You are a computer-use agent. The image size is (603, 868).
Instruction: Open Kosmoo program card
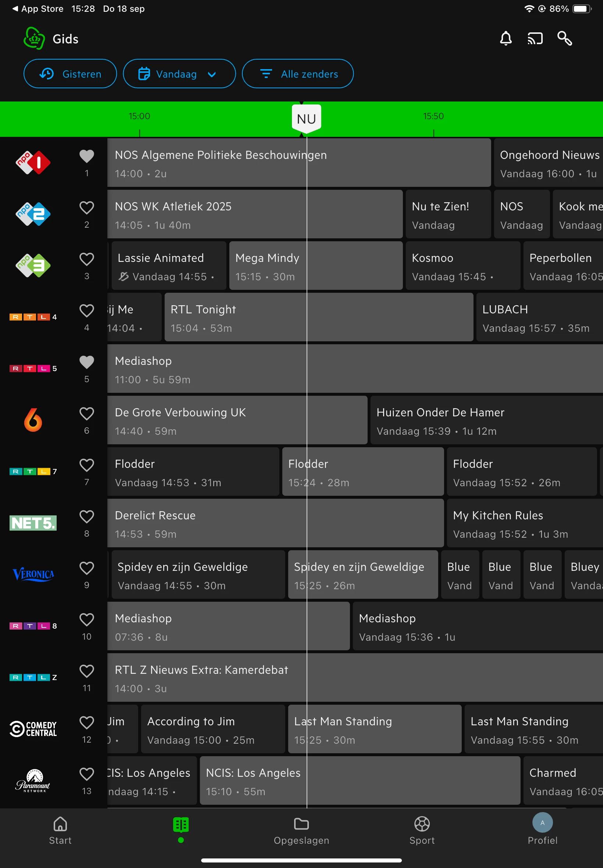[463, 266]
